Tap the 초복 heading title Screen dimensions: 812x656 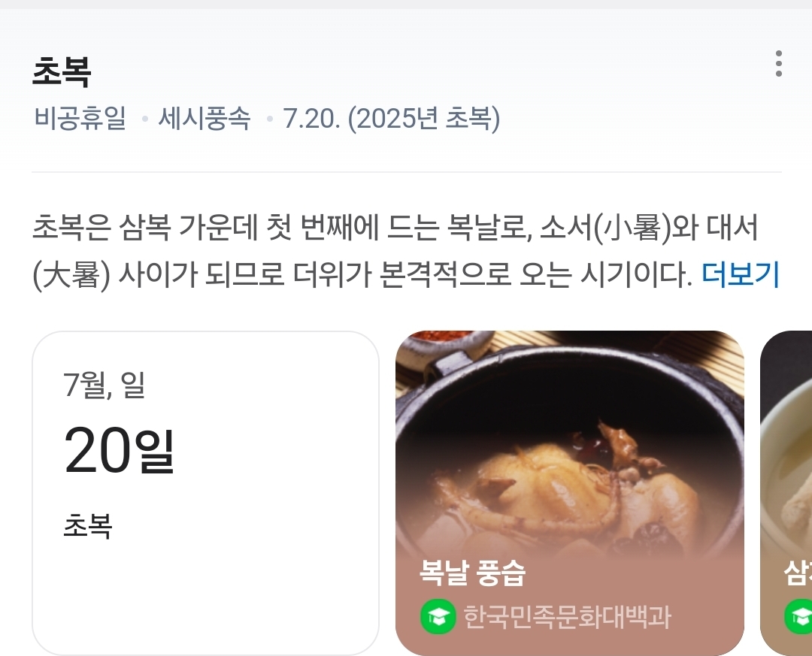click(62, 71)
